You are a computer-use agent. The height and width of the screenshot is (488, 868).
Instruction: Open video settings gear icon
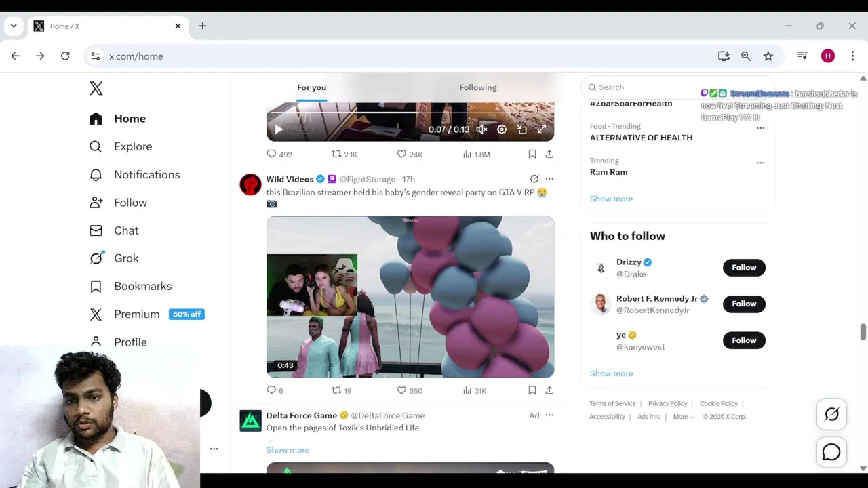coord(502,129)
